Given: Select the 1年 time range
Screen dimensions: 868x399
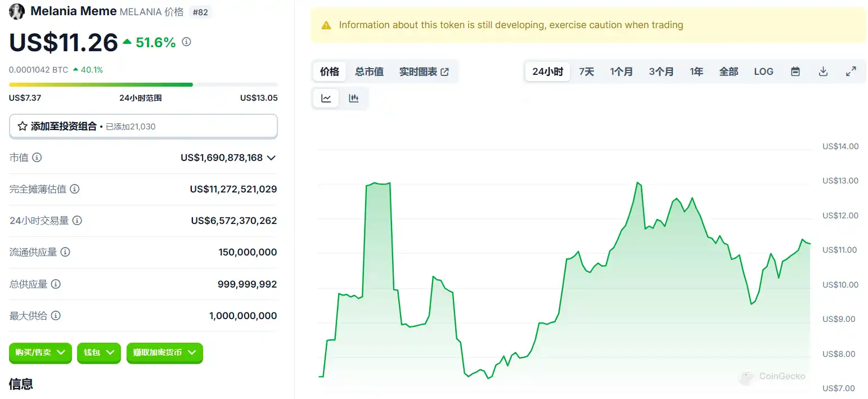Looking at the screenshot, I should [696, 71].
